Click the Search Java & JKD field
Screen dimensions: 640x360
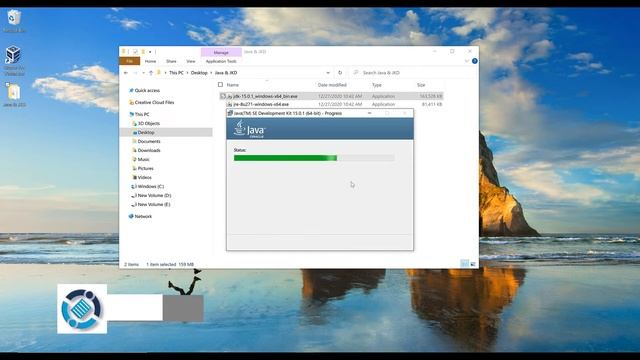pyautogui.click(x=412, y=73)
